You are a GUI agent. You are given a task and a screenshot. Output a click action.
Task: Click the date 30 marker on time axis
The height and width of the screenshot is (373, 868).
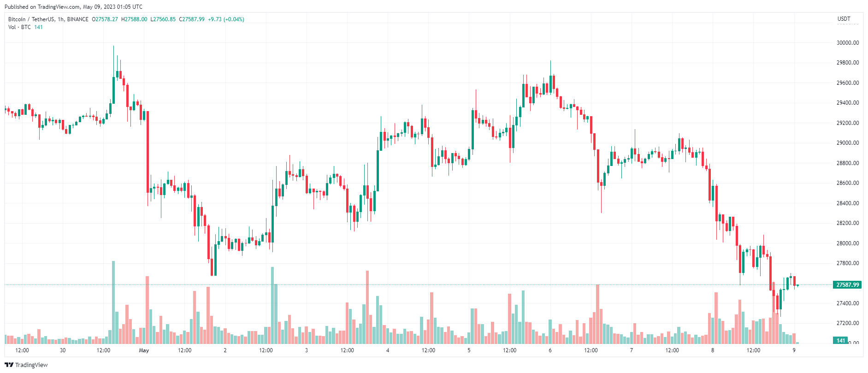coord(63,350)
